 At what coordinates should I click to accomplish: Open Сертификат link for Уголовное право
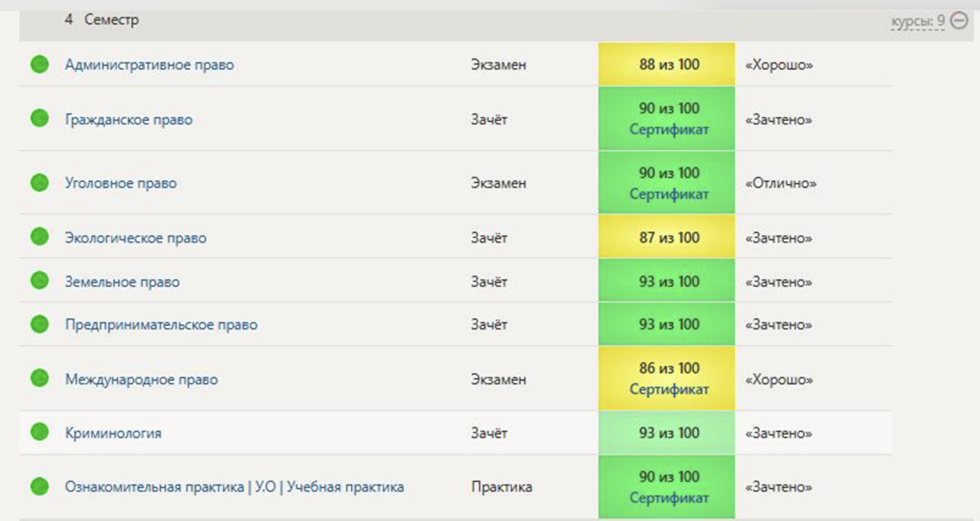click(669, 194)
